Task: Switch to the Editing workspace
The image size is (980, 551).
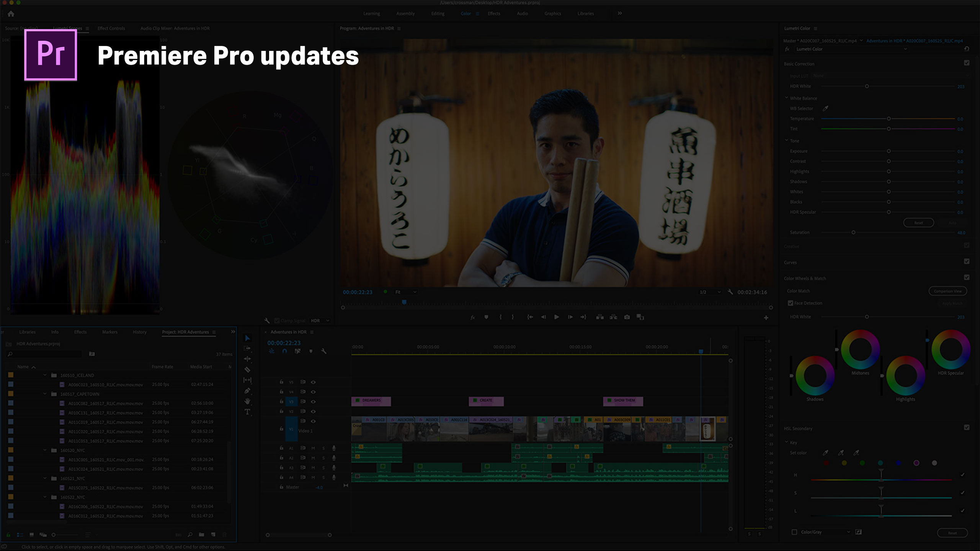Action: 438,13
